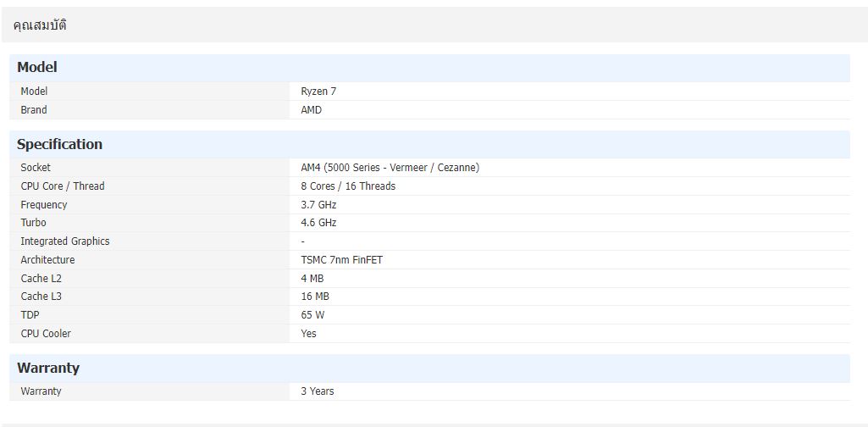Click the AMD brand value
The height and width of the screenshot is (427, 868).
(311, 110)
